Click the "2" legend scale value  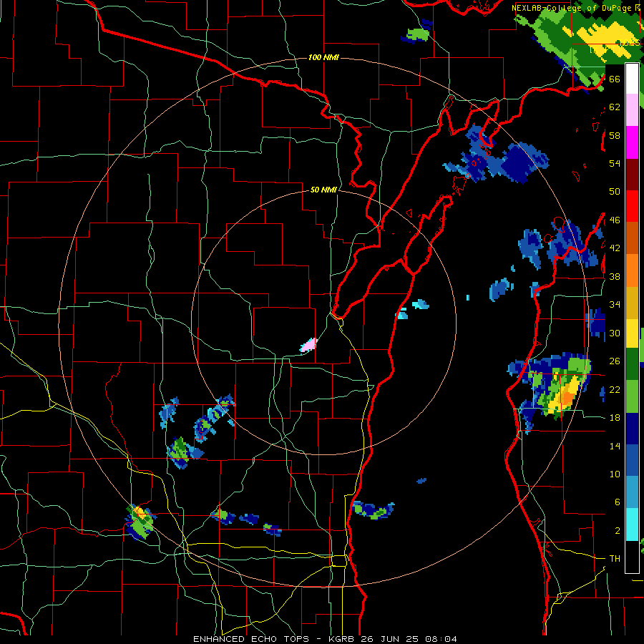point(618,531)
